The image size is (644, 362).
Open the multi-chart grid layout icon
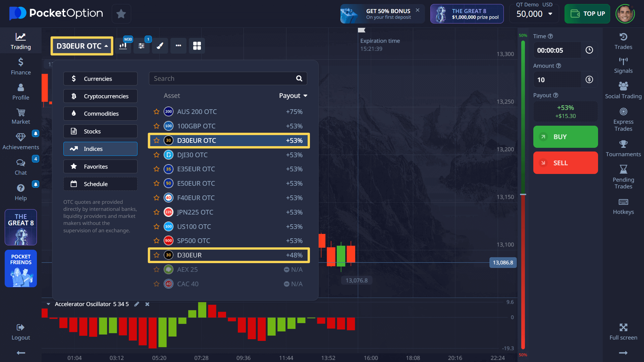197,46
